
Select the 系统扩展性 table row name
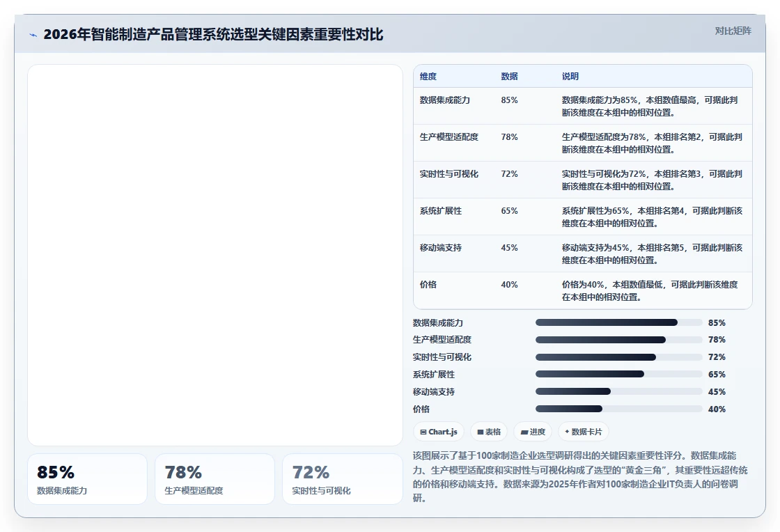pos(440,211)
